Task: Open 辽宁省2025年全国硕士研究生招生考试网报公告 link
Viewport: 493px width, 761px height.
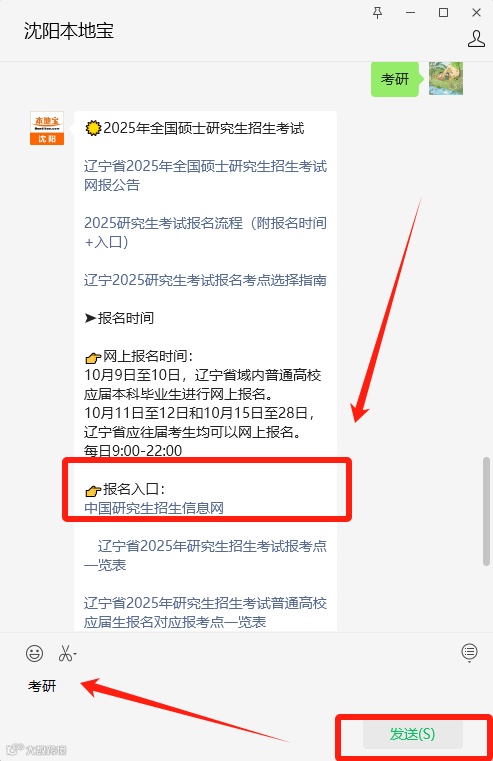Action: tap(205, 175)
